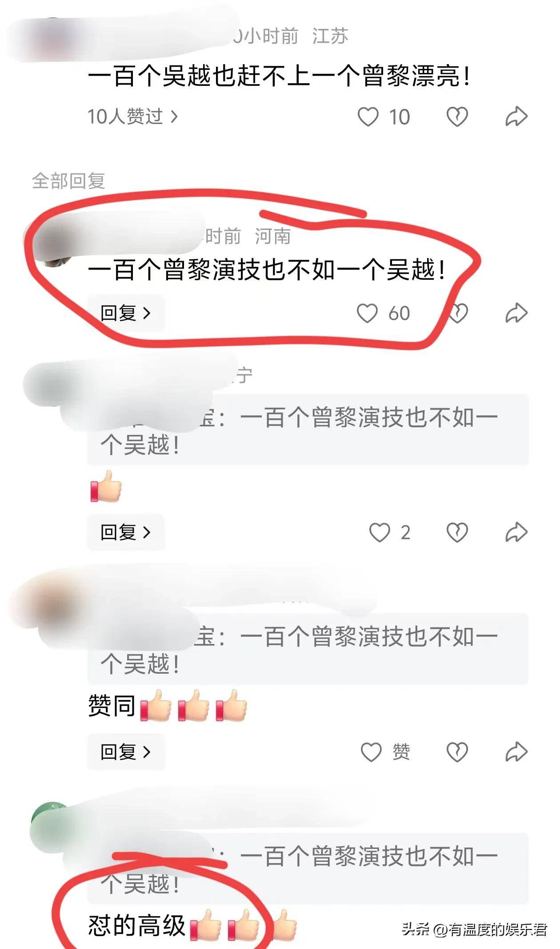The height and width of the screenshot is (949, 560).
Task: Open the top comment text about 吴越 and 曾黎
Action: (x=279, y=76)
